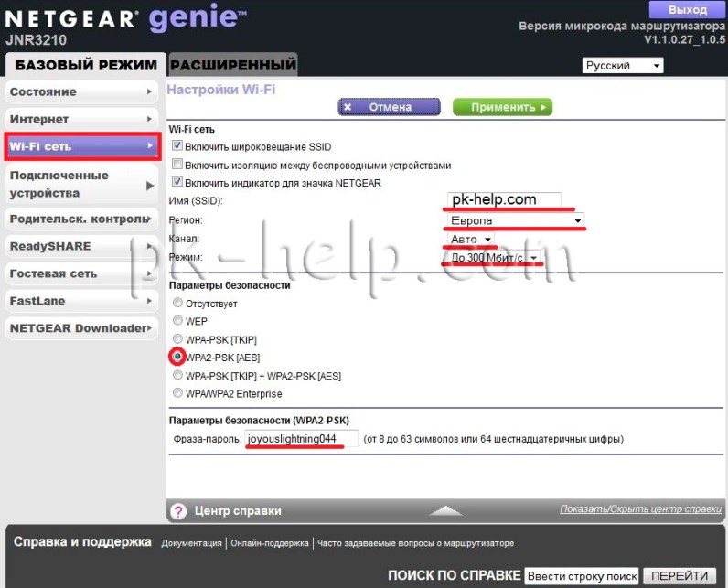This screenshot has height=588, width=728.
Task: Click the 'ПЕРЕЙТИ' search button
Action: pos(680,576)
